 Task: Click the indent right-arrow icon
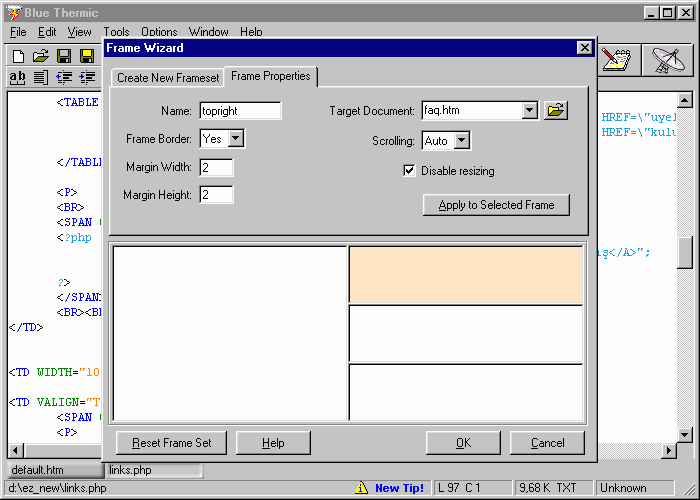tap(87, 78)
